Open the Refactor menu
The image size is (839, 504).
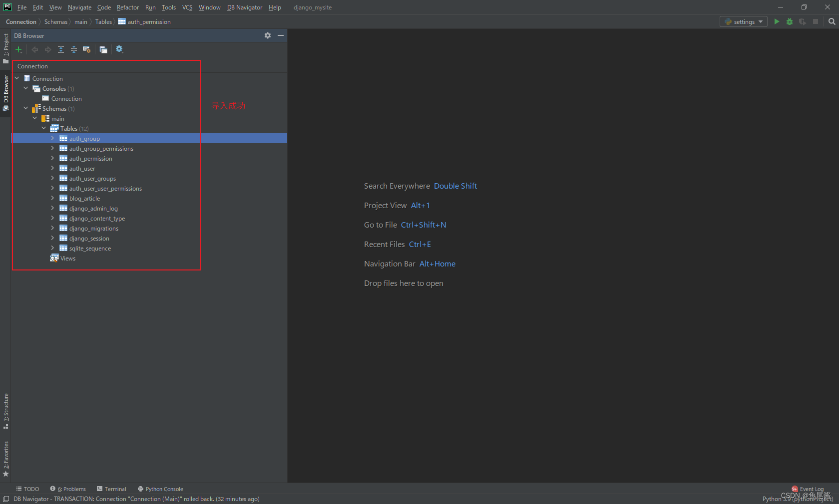128,7
